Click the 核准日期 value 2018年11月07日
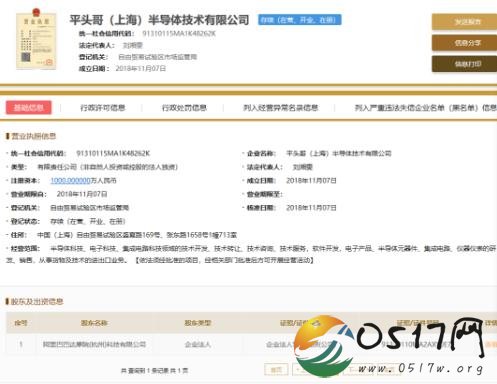The width and height of the screenshot is (497, 384). click(x=311, y=208)
